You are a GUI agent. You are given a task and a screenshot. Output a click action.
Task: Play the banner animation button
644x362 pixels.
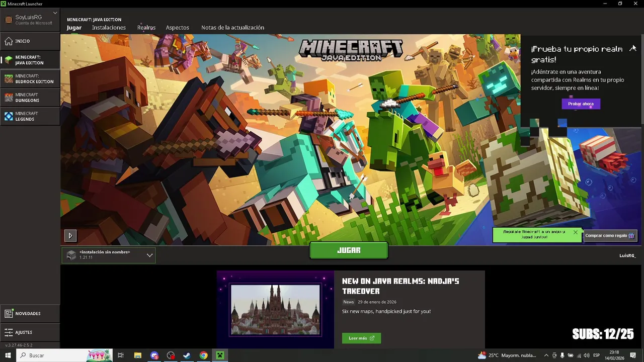click(70, 235)
